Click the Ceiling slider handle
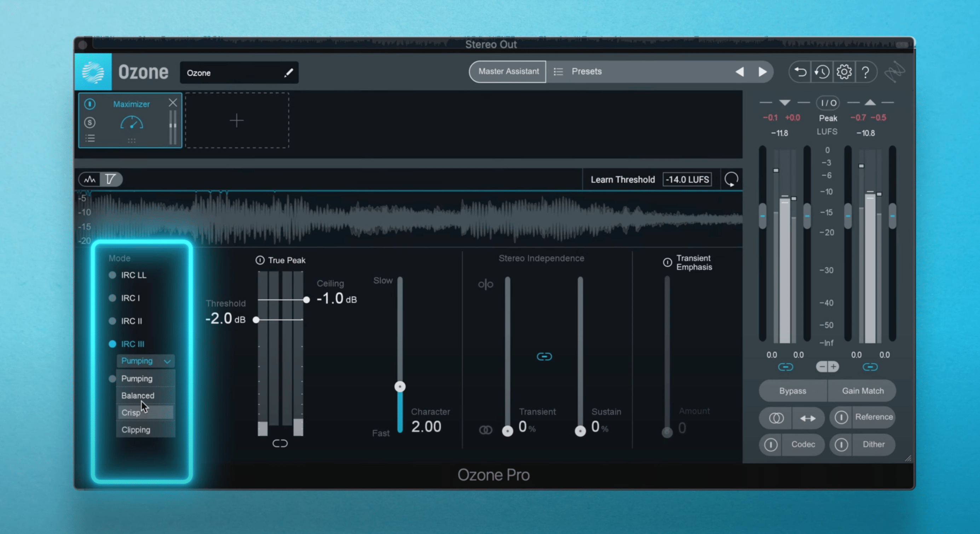 click(x=306, y=300)
